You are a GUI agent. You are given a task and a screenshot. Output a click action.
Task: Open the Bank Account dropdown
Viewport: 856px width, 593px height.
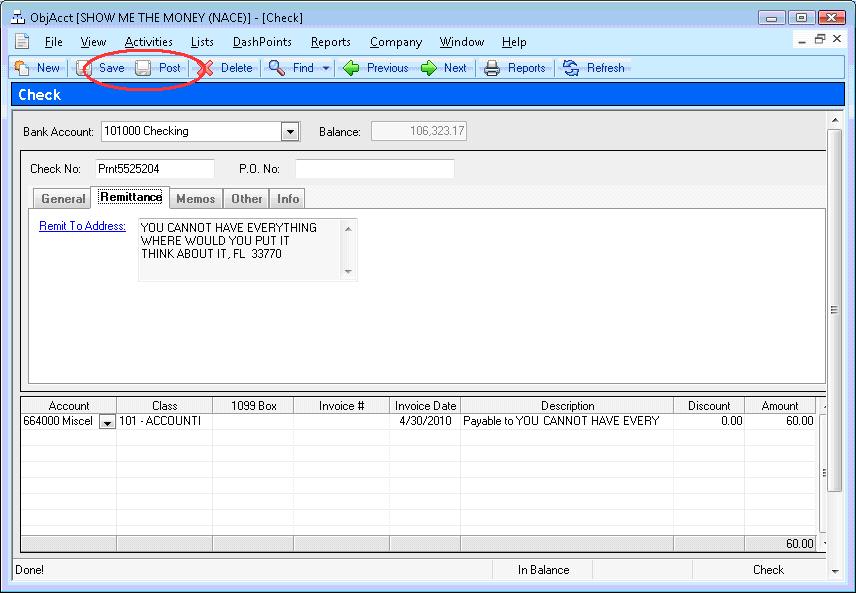pyautogui.click(x=290, y=131)
